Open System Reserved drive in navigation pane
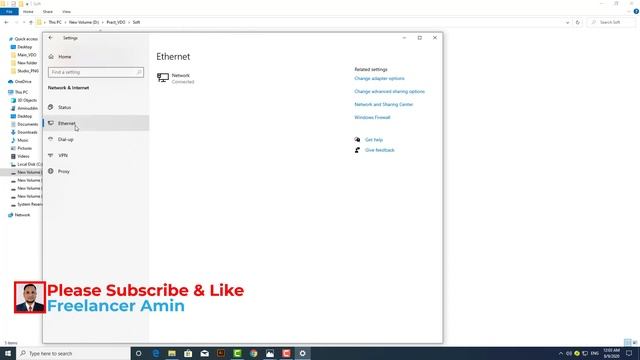640x360 pixels. [29, 204]
